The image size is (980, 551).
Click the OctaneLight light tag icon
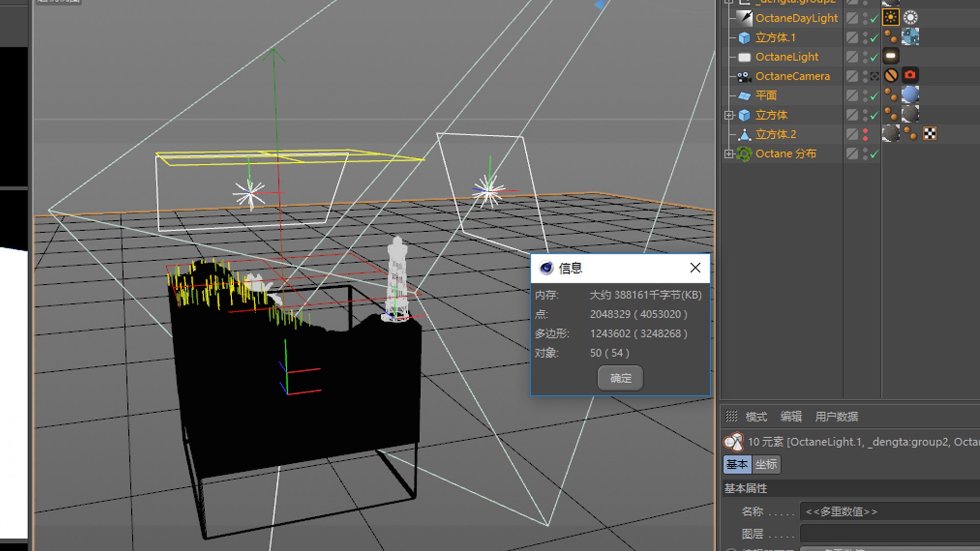click(891, 56)
